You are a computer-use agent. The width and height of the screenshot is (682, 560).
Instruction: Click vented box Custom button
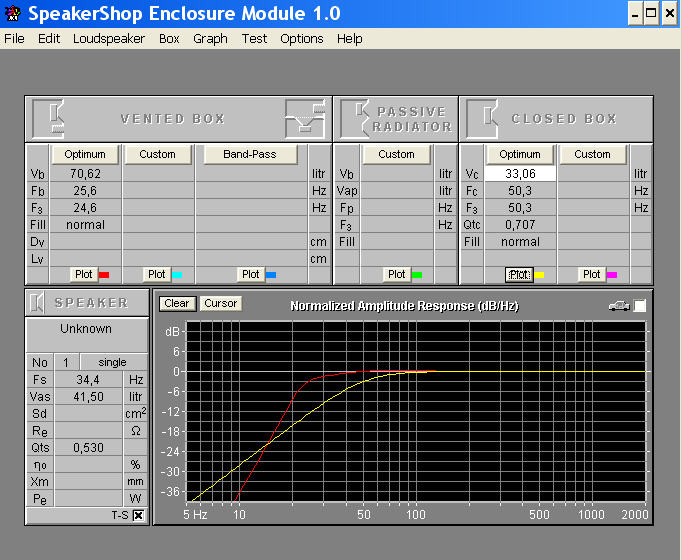click(157, 154)
